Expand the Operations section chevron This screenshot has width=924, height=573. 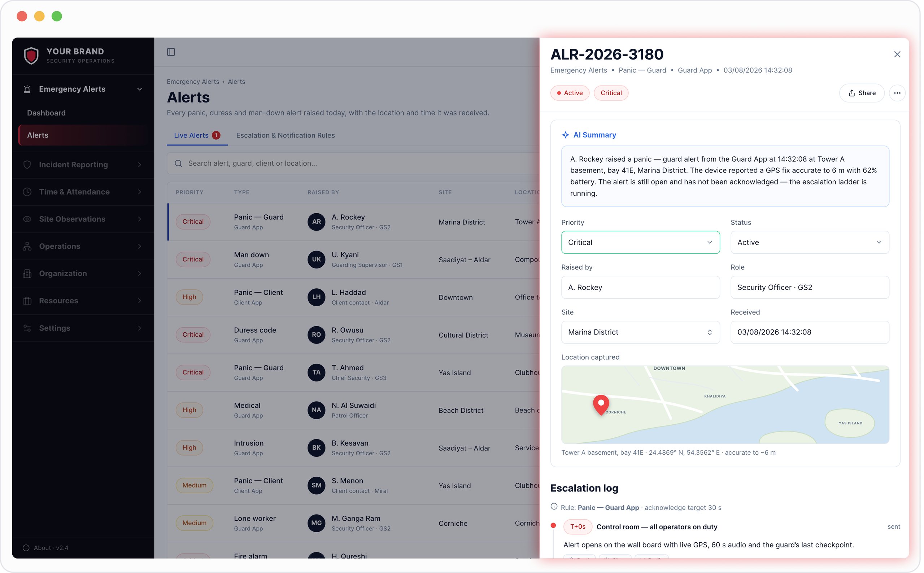tap(139, 246)
